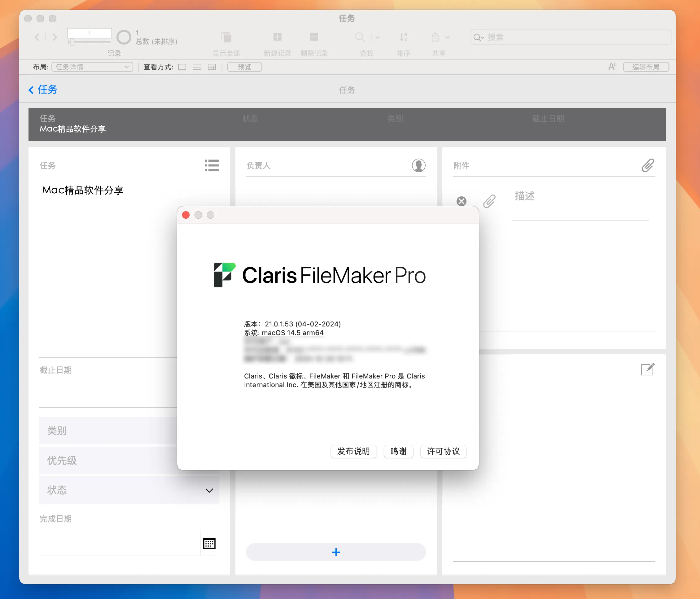This screenshot has height=599, width=700.
Task: Click the 预览 button
Action: [x=245, y=67]
